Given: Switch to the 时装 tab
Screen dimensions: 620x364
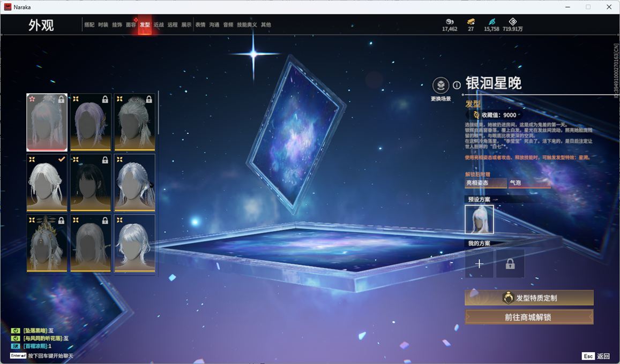Looking at the screenshot, I should pos(103,25).
